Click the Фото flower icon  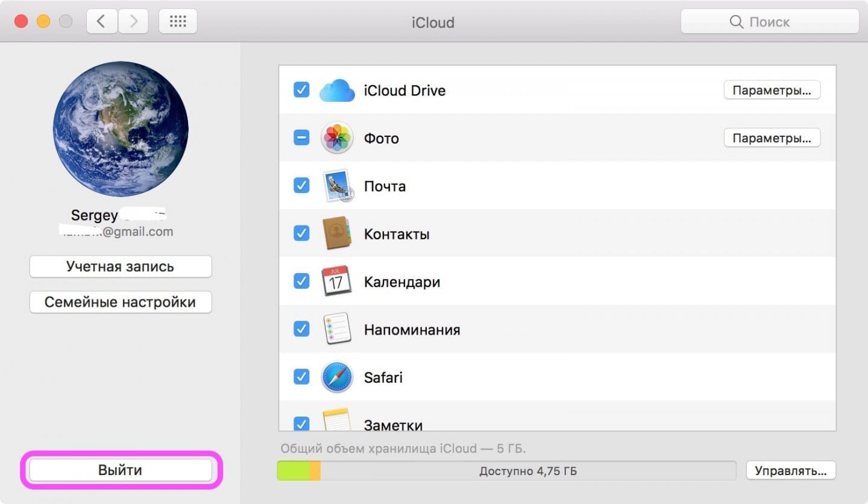[336, 138]
